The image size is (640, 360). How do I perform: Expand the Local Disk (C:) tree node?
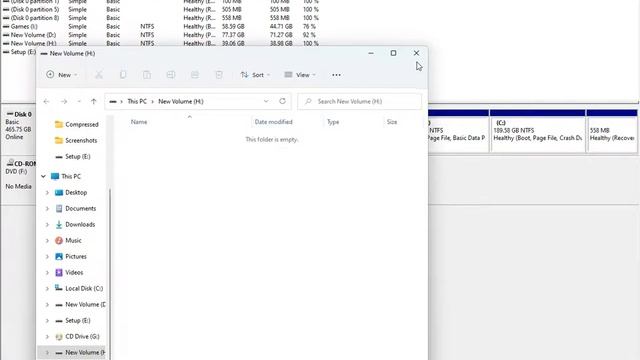click(47, 289)
